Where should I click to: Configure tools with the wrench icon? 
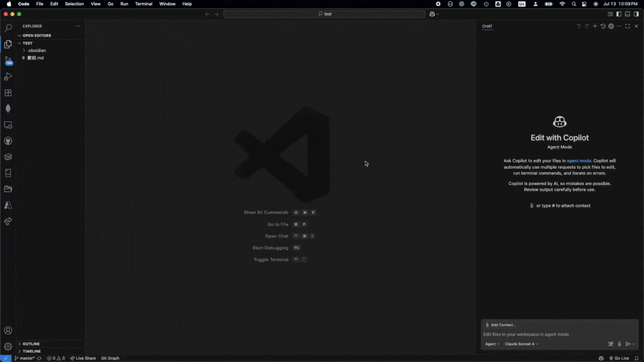610,344
